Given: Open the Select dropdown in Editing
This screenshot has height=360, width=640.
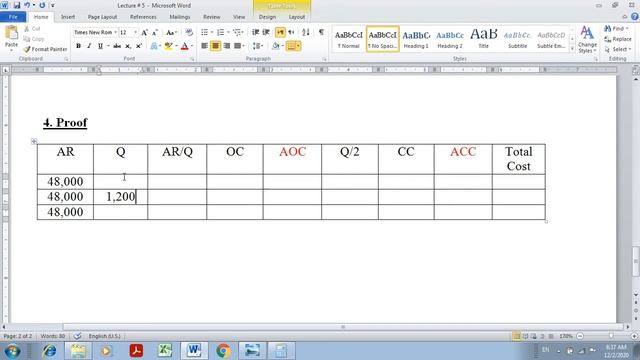Looking at the screenshot, I should pos(618,49).
